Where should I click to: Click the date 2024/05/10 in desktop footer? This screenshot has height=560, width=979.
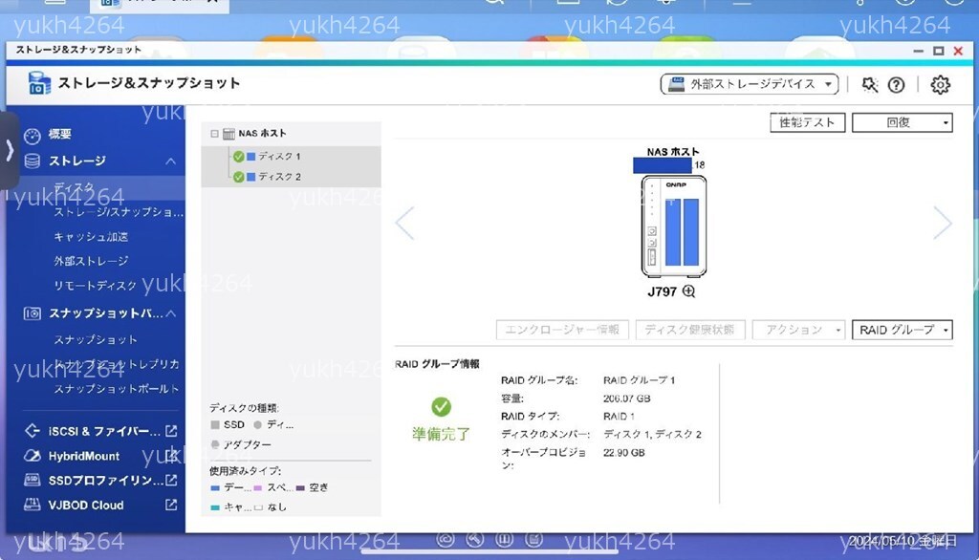tap(882, 541)
